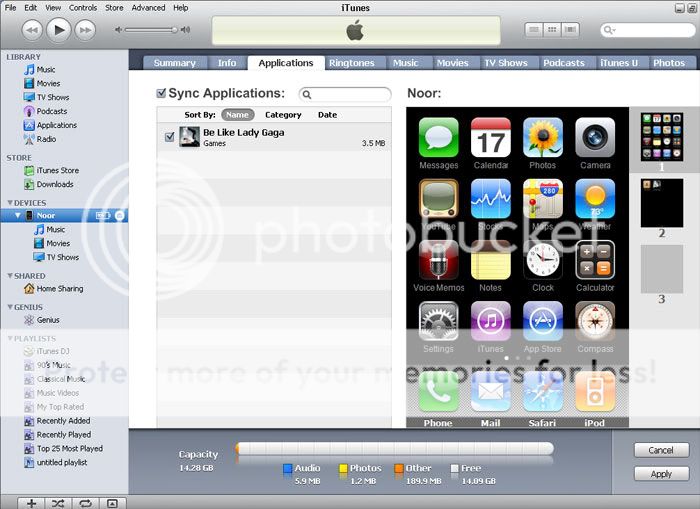Select list view button

click(x=533, y=30)
